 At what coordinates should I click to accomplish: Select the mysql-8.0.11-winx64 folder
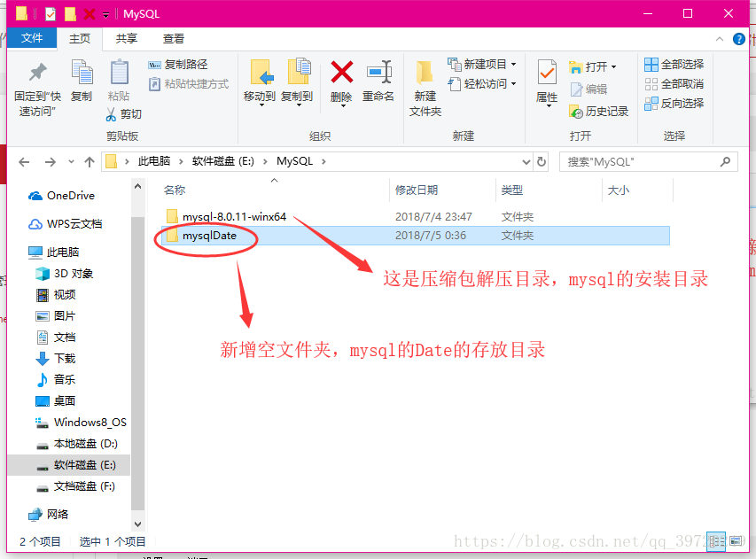click(417, 217)
